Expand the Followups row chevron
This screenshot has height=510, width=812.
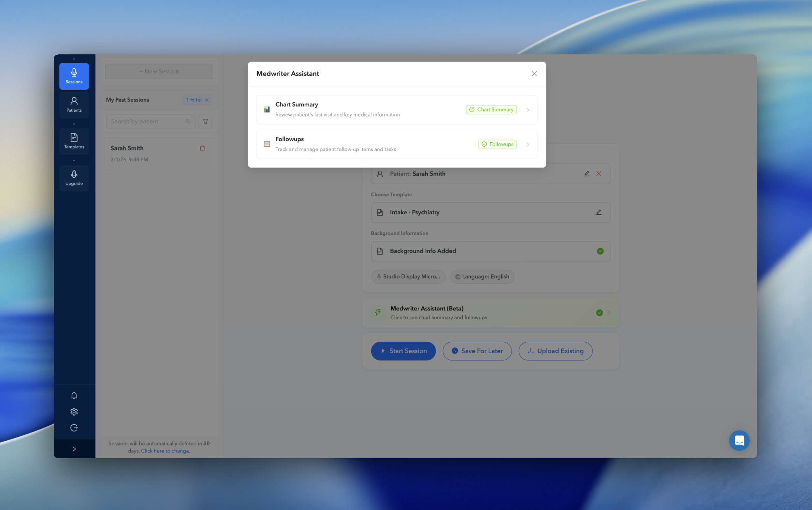pos(528,144)
